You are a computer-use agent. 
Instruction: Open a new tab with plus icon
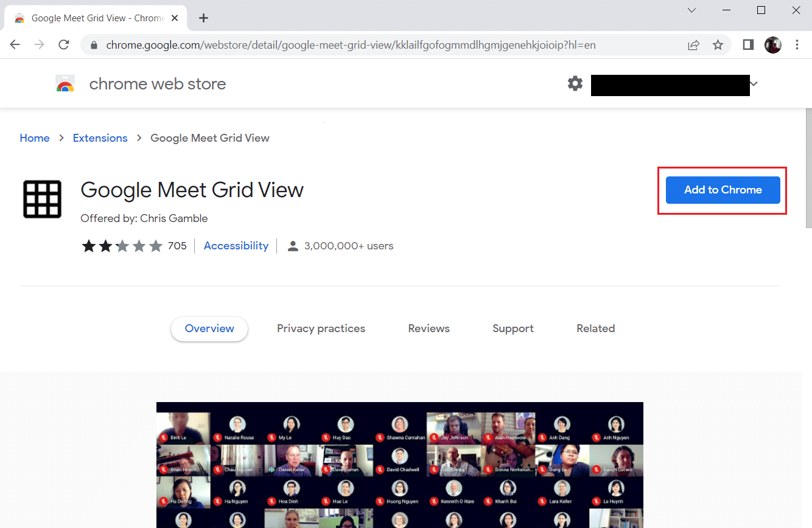(203, 18)
